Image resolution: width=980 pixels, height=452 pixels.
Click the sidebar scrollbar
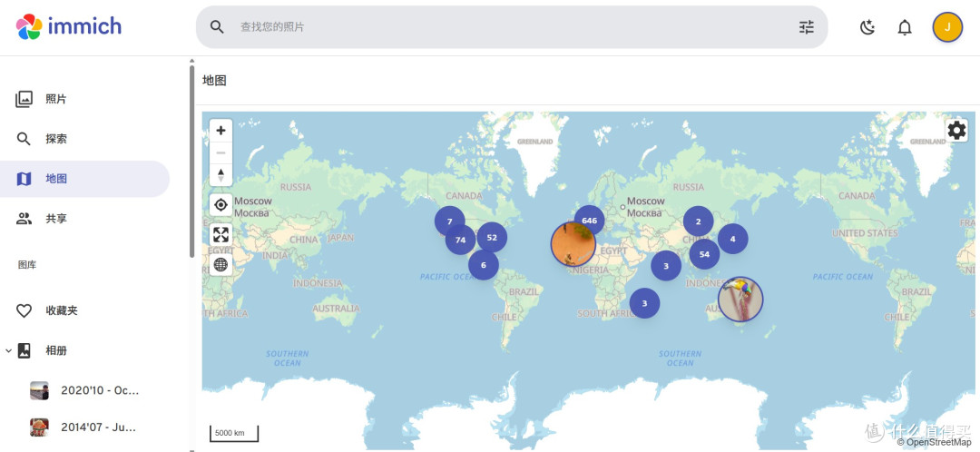tap(191, 162)
